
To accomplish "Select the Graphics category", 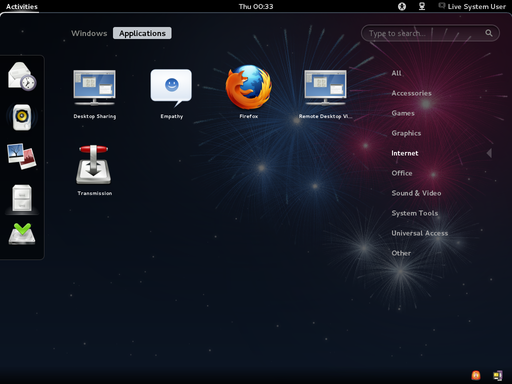I will (406, 133).
